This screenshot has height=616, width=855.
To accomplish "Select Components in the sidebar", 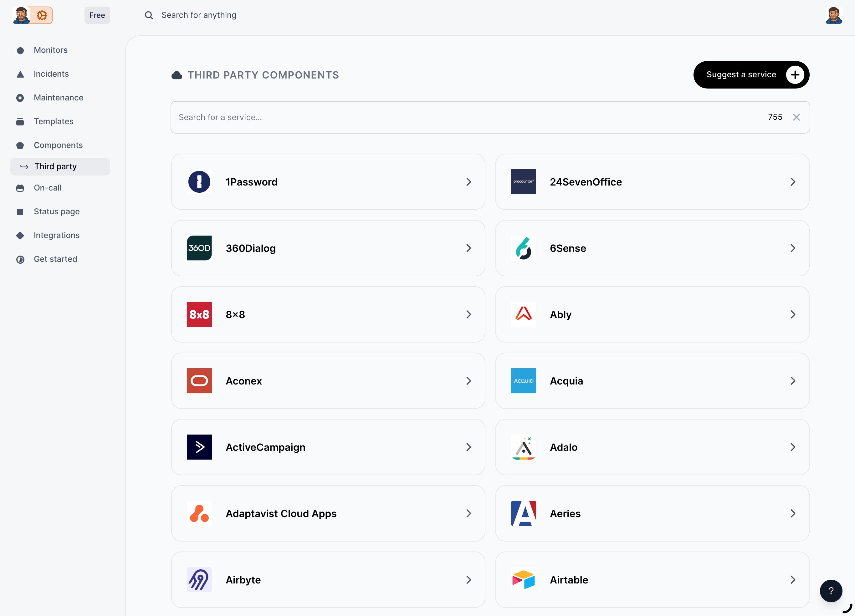I will coord(60,145).
